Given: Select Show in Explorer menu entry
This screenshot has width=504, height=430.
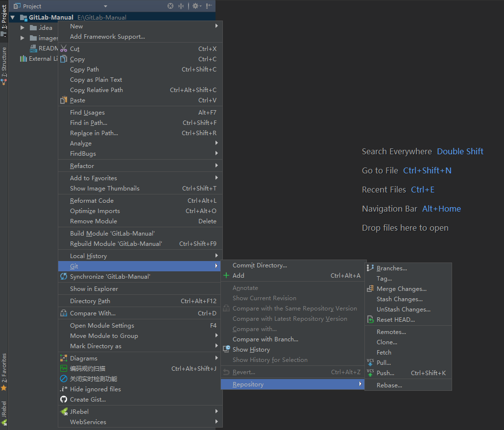Looking at the screenshot, I should 94,289.
